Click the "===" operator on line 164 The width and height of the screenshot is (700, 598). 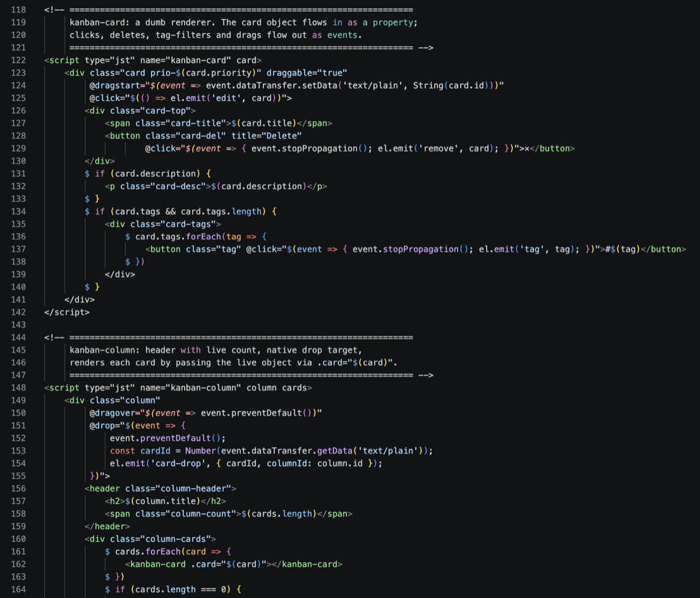click(x=209, y=590)
